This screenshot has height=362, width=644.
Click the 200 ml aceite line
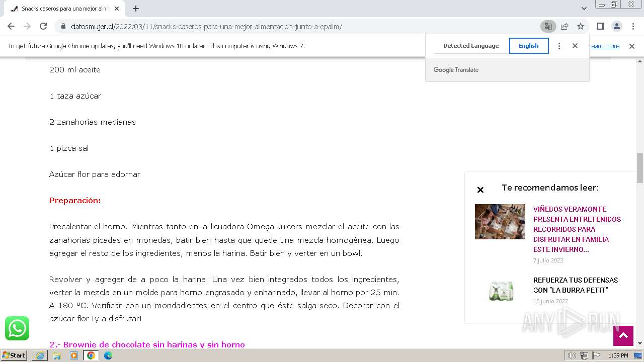[x=75, y=70]
